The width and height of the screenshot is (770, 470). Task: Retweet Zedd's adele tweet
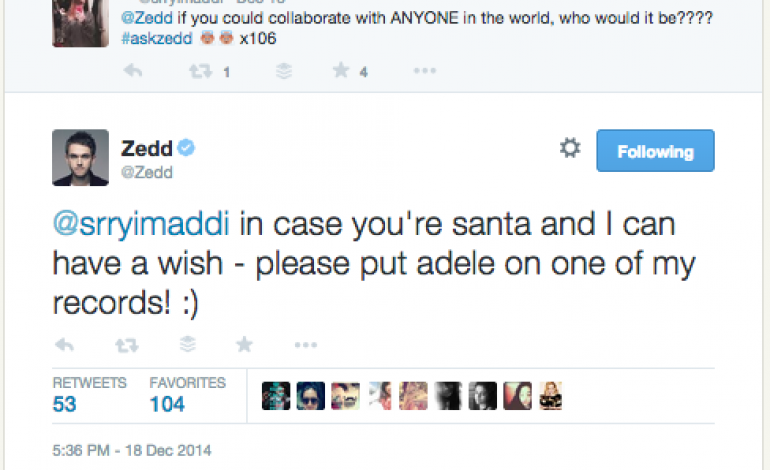(126, 344)
